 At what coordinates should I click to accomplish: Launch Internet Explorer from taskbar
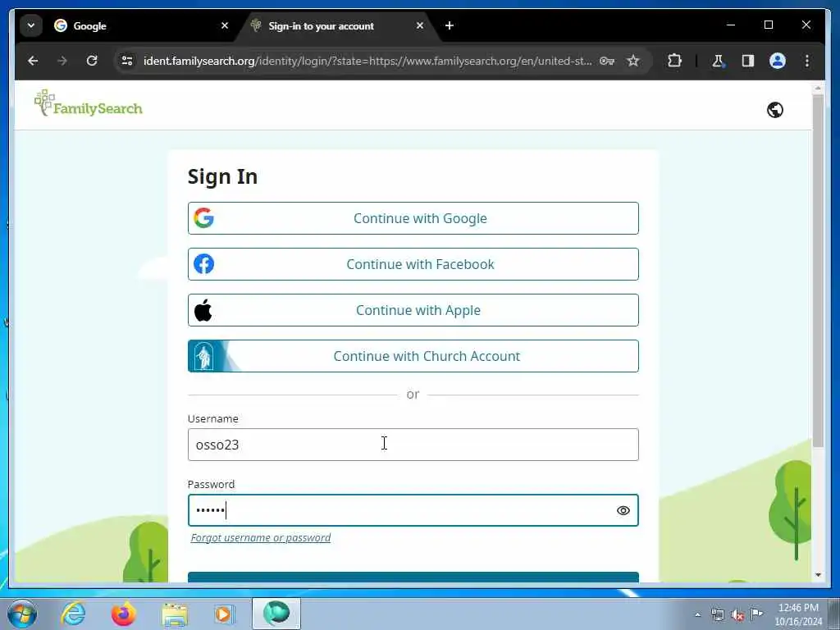(73, 614)
